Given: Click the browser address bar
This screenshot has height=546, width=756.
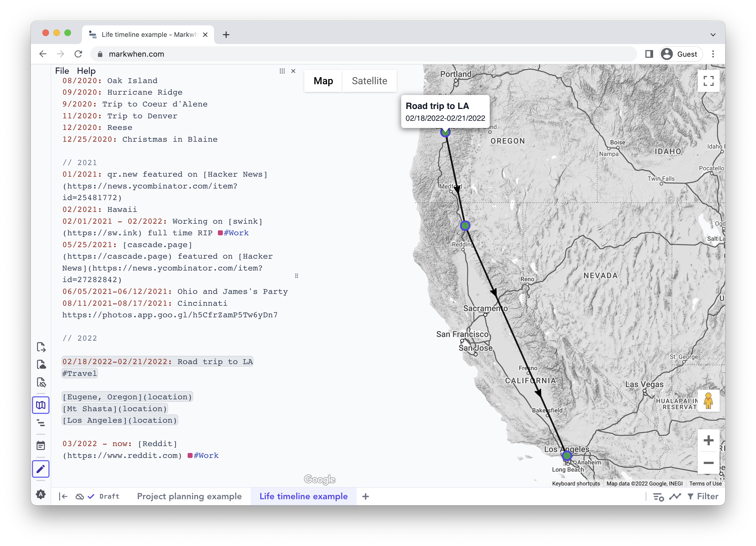Looking at the screenshot, I should point(363,54).
